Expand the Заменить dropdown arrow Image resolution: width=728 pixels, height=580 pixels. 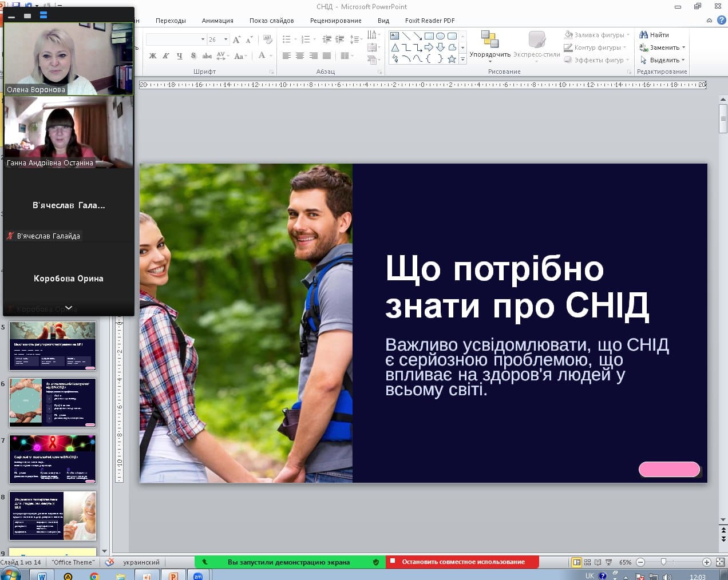[x=683, y=47]
